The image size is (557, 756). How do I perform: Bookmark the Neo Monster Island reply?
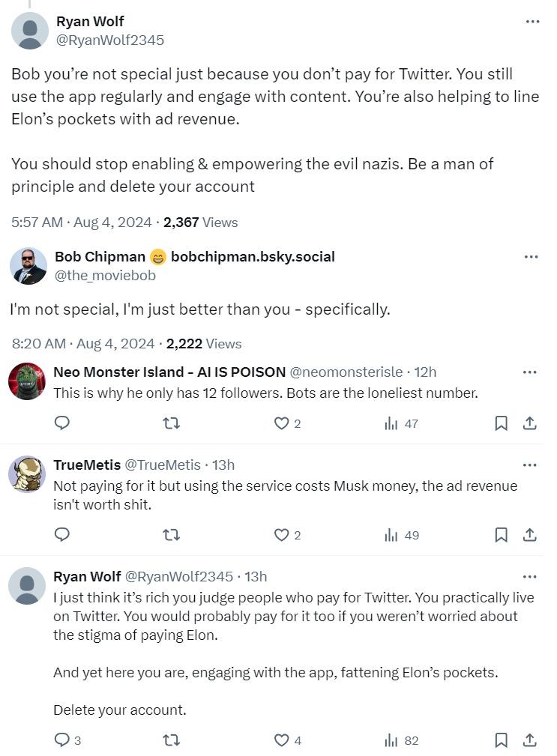point(502,423)
